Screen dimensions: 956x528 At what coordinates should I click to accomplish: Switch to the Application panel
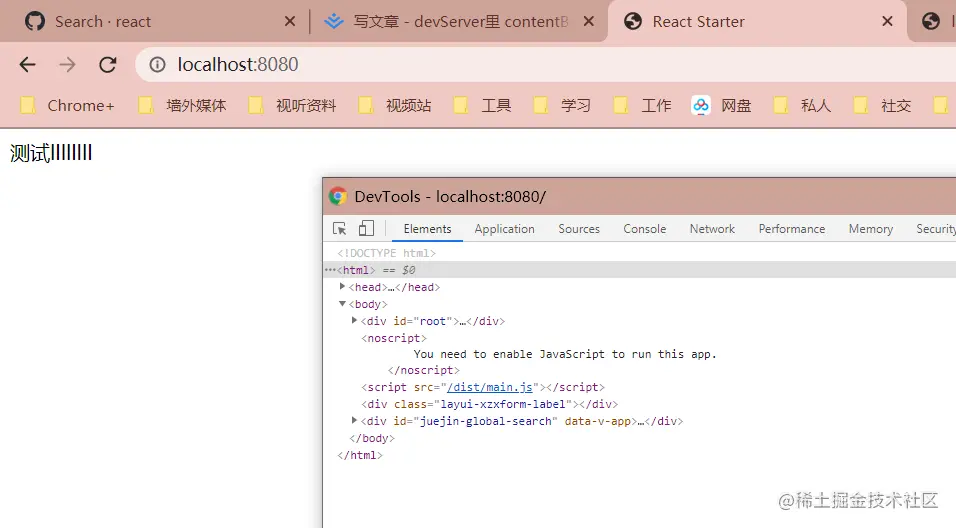pos(504,229)
